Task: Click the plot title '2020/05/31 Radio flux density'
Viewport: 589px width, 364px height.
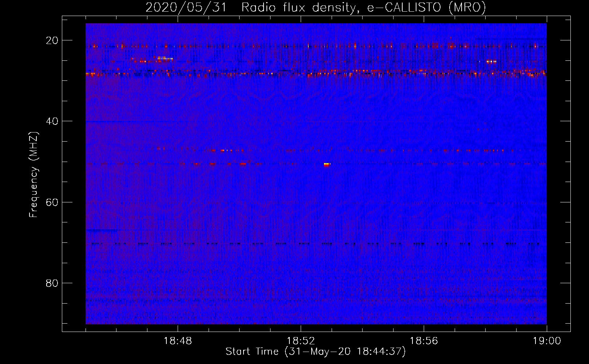Action: tap(251, 7)
